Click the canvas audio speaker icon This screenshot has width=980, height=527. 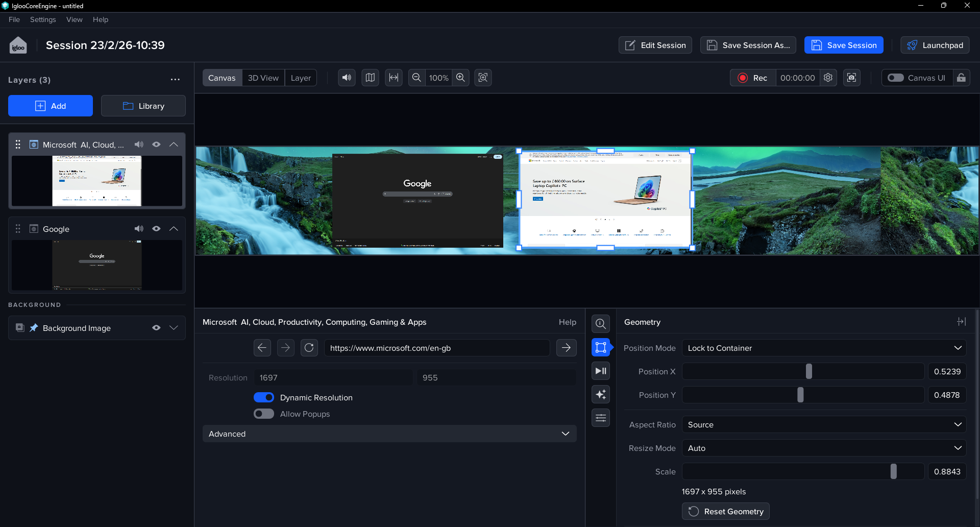pos(347,78)
